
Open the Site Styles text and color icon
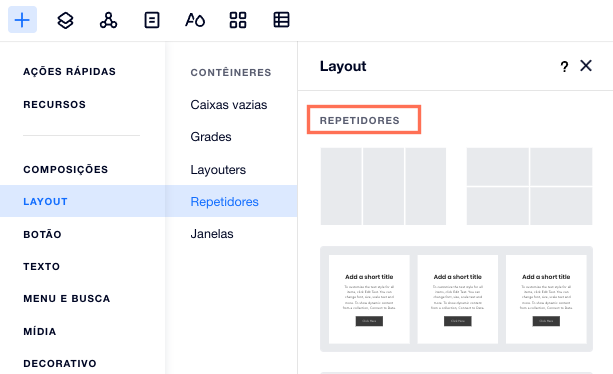click(195, 20)
